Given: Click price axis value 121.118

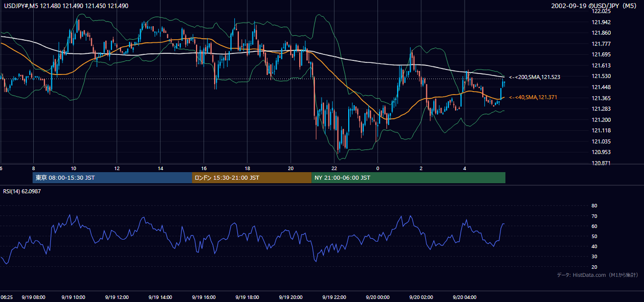Looking at the screenshot, I should tap(601, 130).
